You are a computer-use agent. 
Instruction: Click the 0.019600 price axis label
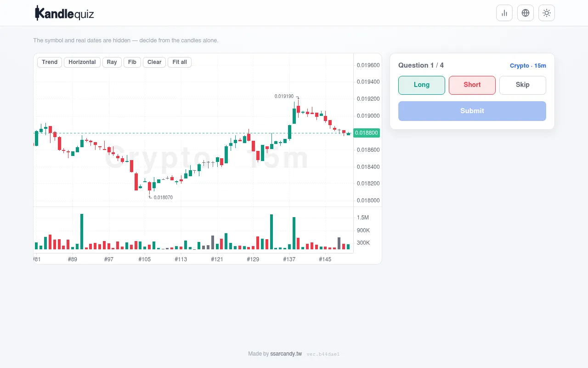[x=368, y=65]
